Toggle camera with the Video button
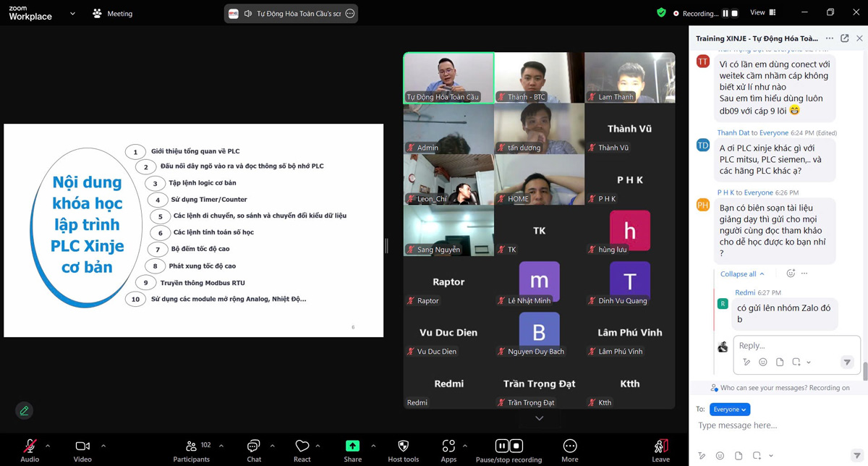 coord(82,446)
